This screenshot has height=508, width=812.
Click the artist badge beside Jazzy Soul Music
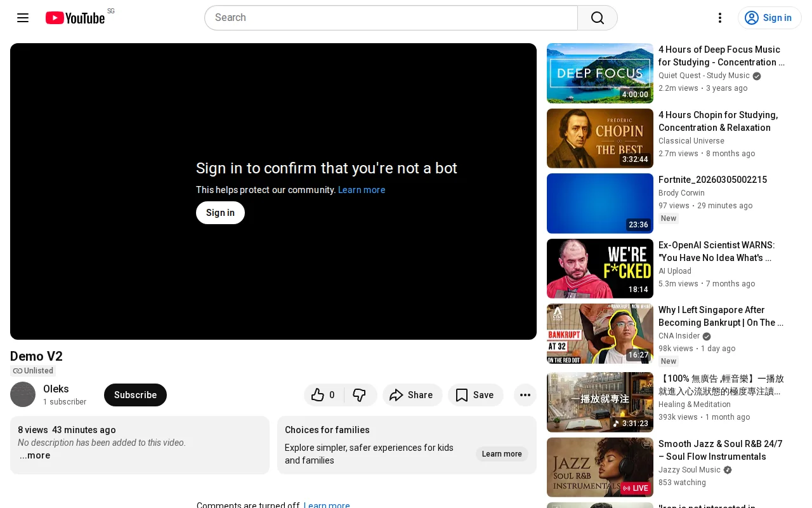(728, 471)
